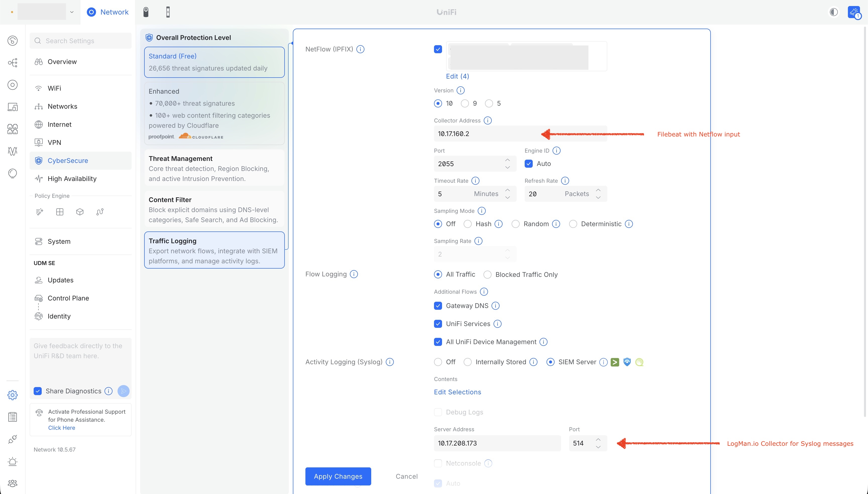Click the Policy Engine grid icon
868x494 pixels.
pos(60,212)
